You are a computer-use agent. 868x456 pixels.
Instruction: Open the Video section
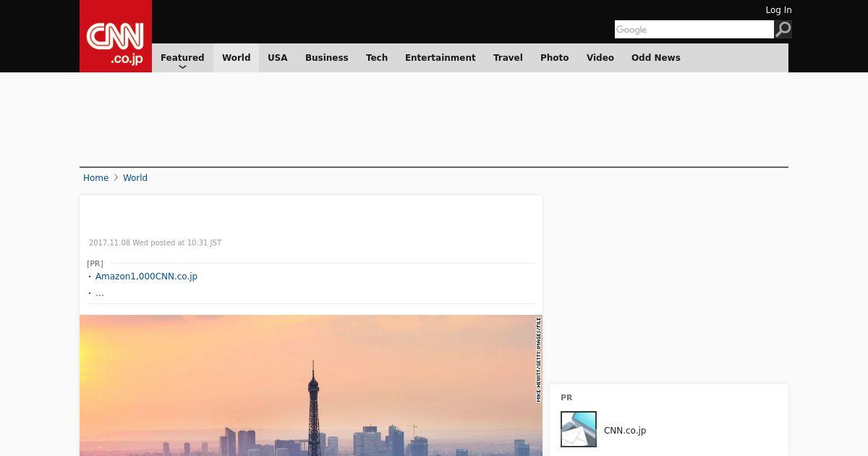(x=600, y=58)
